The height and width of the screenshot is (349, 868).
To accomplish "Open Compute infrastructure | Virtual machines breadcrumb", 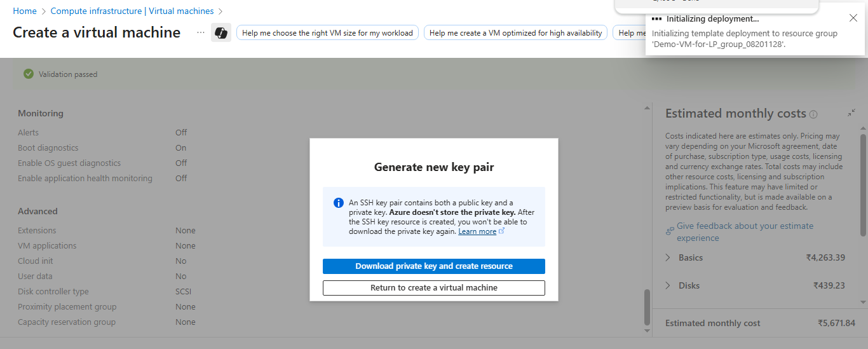I will coord(132,11).
